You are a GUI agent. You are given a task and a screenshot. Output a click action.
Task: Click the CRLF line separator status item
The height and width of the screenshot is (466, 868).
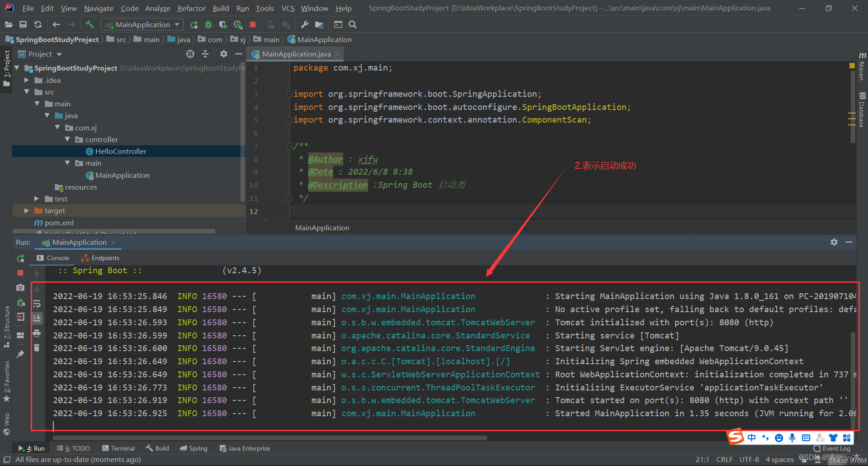(724, 459)
